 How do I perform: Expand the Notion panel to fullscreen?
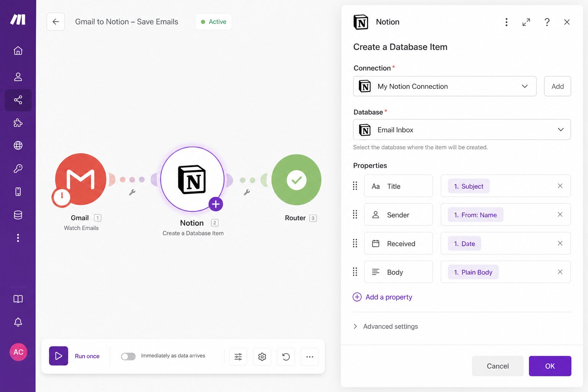point(526,22)
